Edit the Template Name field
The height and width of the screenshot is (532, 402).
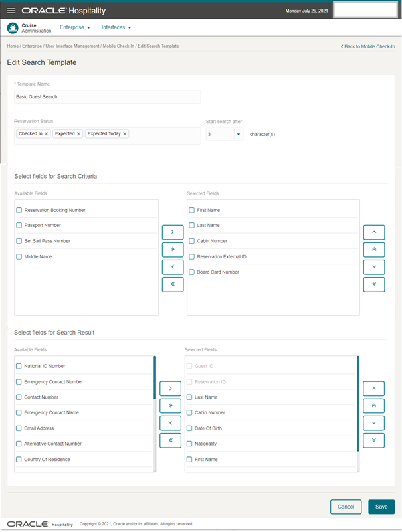click(107, 97)
